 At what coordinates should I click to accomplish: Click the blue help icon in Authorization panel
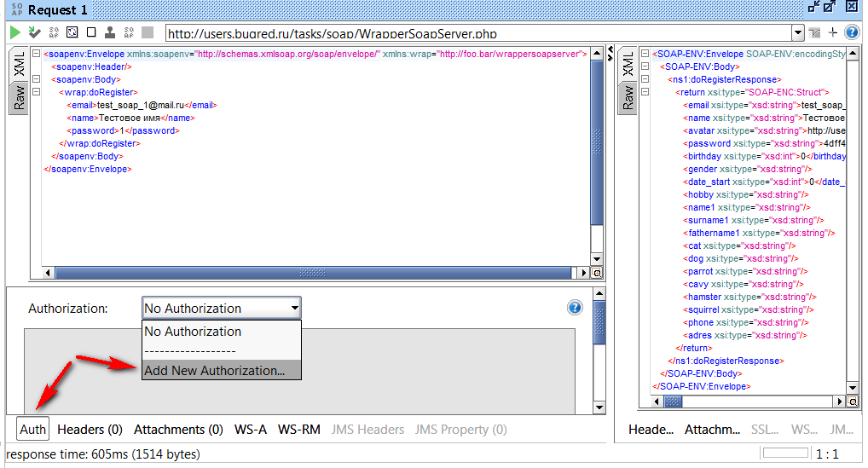tap(576, 308)
